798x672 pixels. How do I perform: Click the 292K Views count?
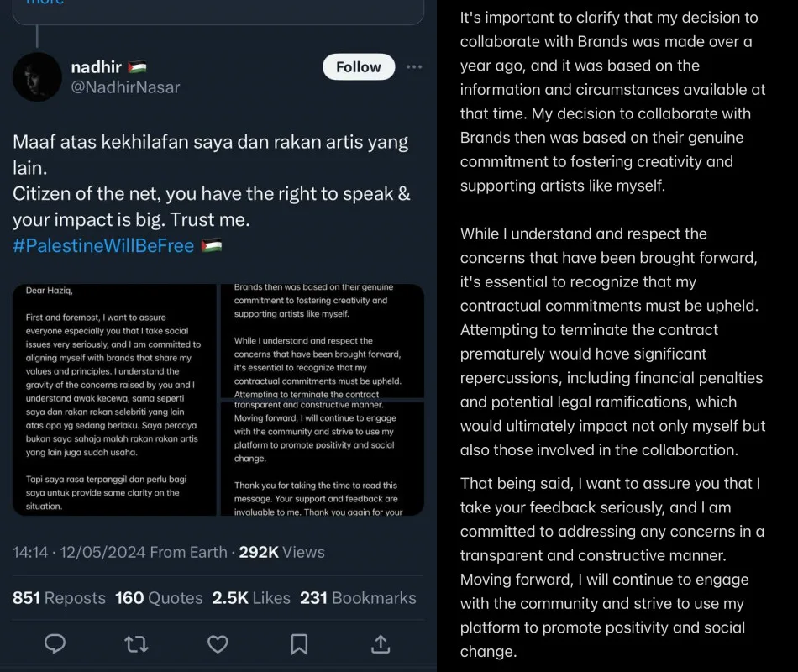(281, 552)
